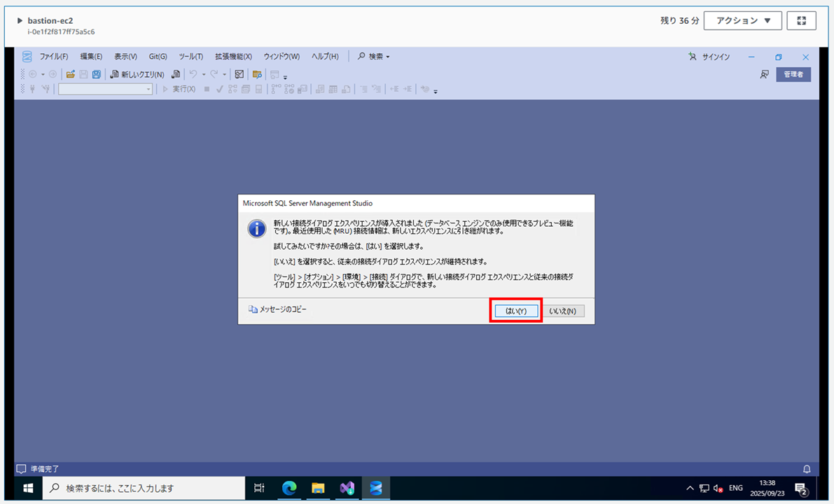Image resolution: width=834 pixels, height=504 pixels.
Task: Click the boxed chart icon before Find in Files
Action: 239,74
